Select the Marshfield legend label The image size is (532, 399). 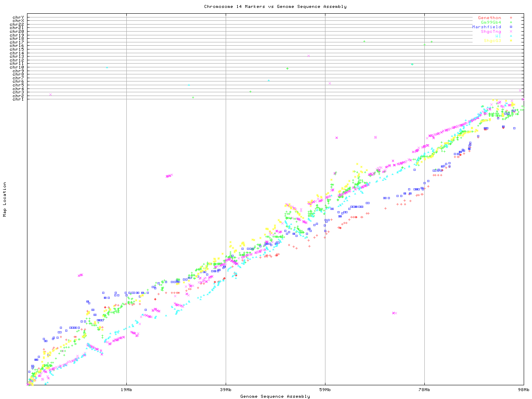[x=486, y=27]
